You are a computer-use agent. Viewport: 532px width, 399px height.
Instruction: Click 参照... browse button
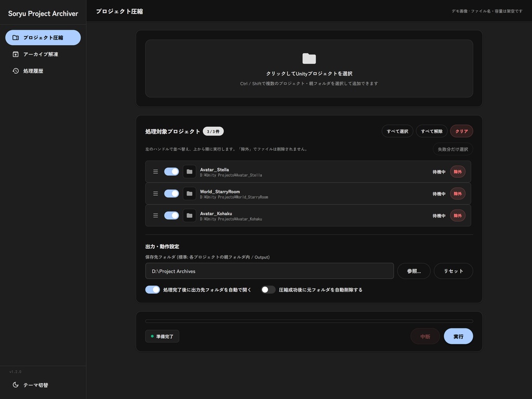tap(414, 271)
